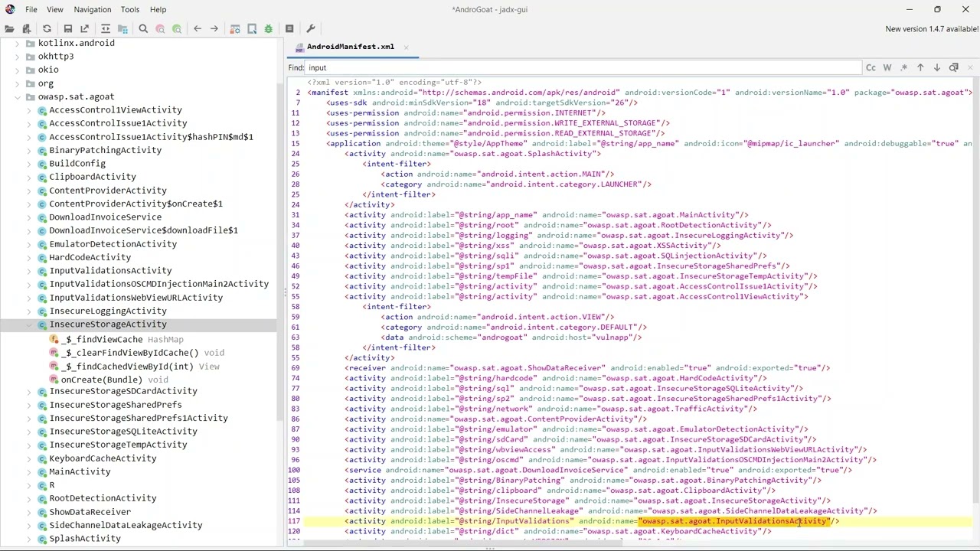Select KeyboardCacheActivity in the tree

click(x=103, y=458)
